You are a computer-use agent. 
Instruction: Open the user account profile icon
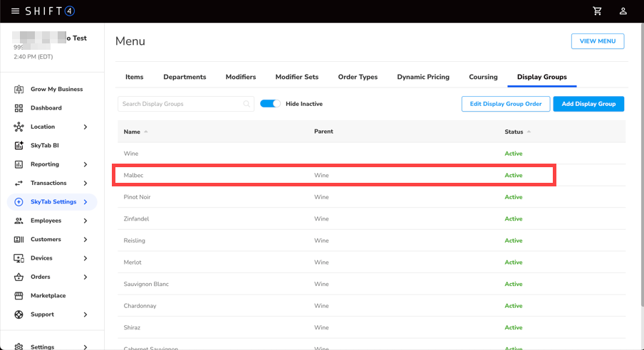click(623, 11)
